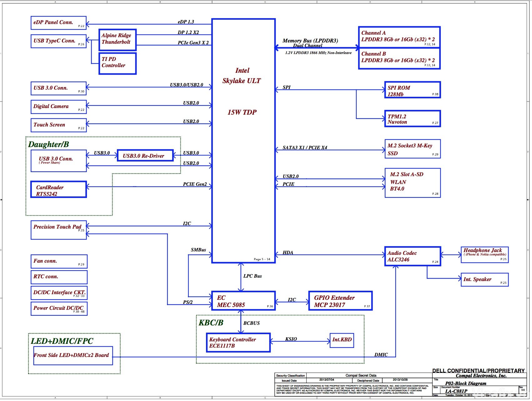Click the SMBus label
Screen dimensions: 532x401
[x=198, y=250]
